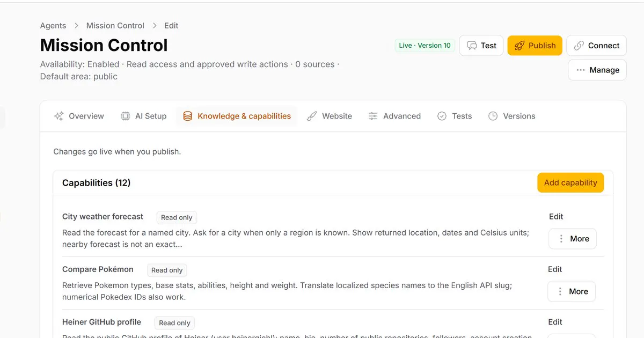Click the Mission Control page title
This screenshot has width=644, height=338.
(104, 45)
